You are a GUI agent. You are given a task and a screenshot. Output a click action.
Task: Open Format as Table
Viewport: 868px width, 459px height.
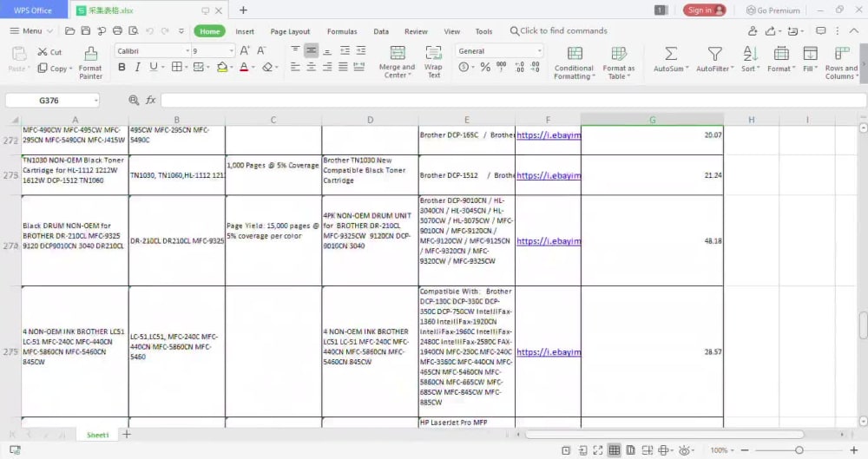[x=618, y=62]
